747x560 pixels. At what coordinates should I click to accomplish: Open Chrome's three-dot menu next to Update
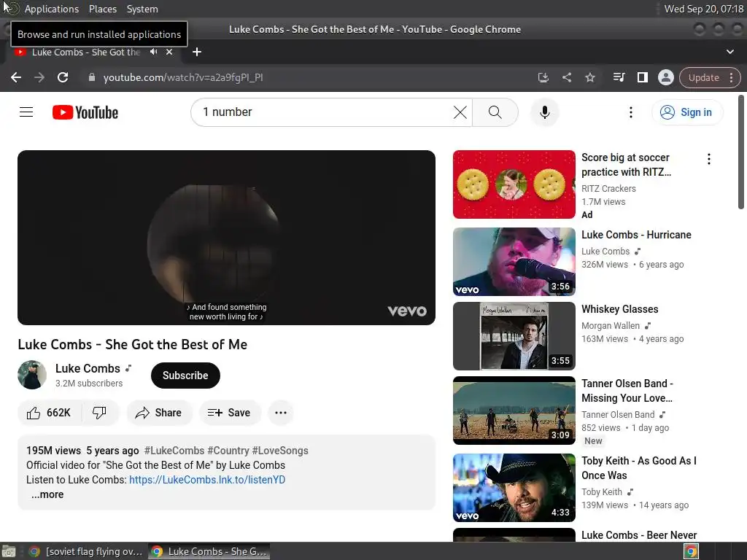[x=731, y=77]
